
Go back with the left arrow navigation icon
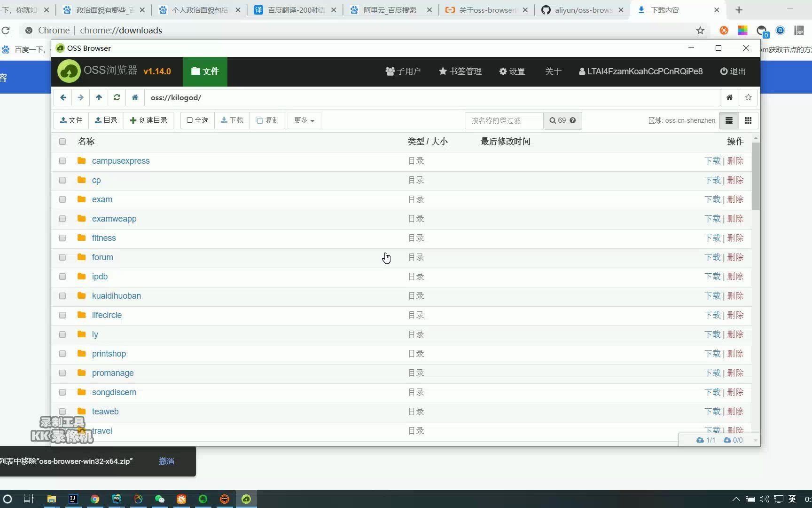click(63, 97)
